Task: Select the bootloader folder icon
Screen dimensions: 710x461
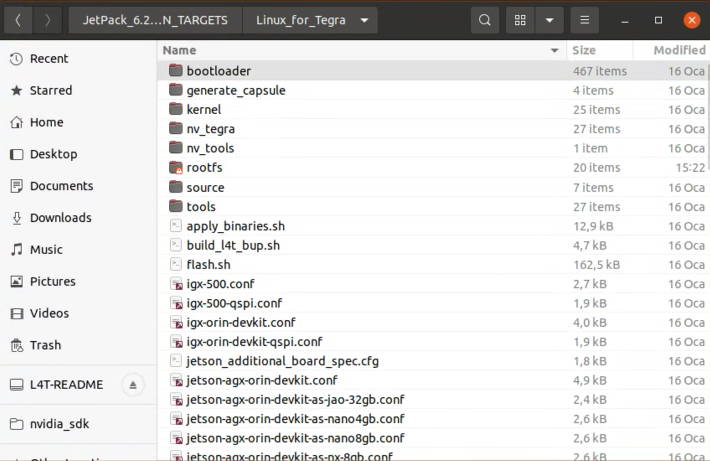Action: (x=176, y=71)
